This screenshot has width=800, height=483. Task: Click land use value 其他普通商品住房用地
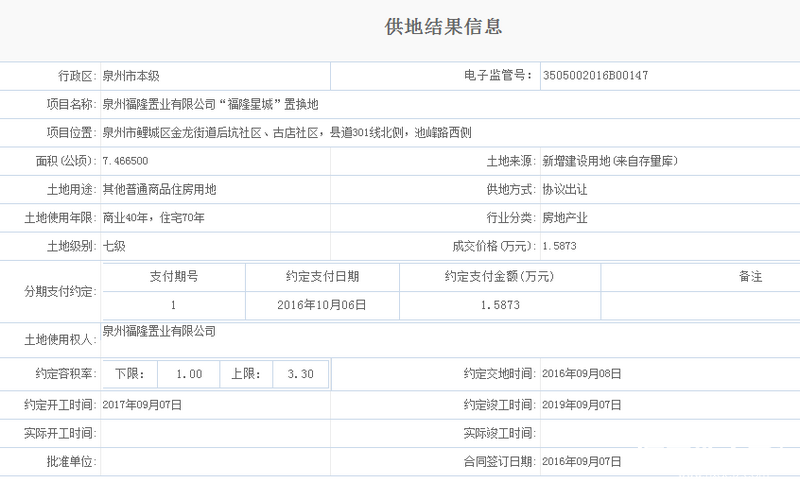pyautogui.click(x=159, y=190)
